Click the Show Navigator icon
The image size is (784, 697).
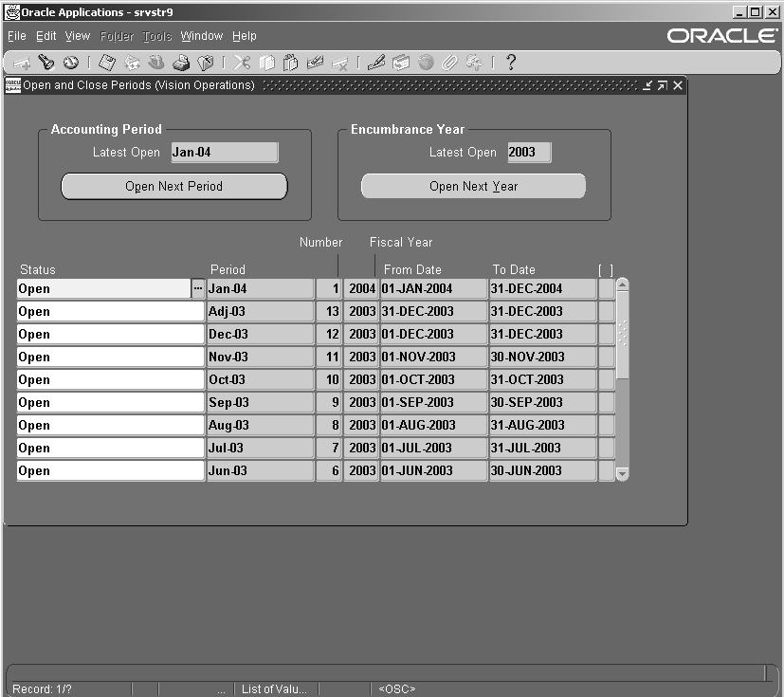(71, 63)
